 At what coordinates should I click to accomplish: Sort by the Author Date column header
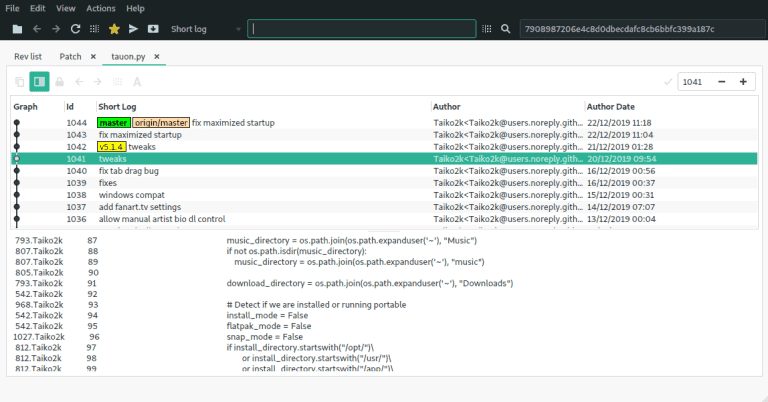[x=610, y=106]
